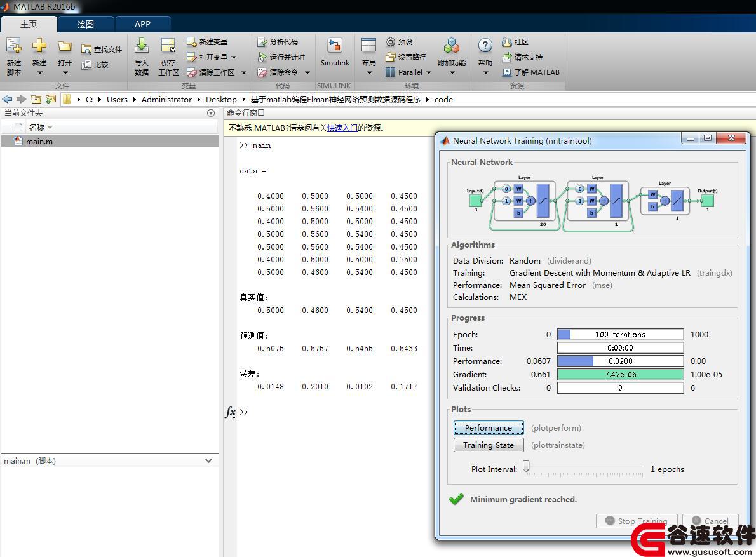Click the Compare files icon

(x=86, y=65)
